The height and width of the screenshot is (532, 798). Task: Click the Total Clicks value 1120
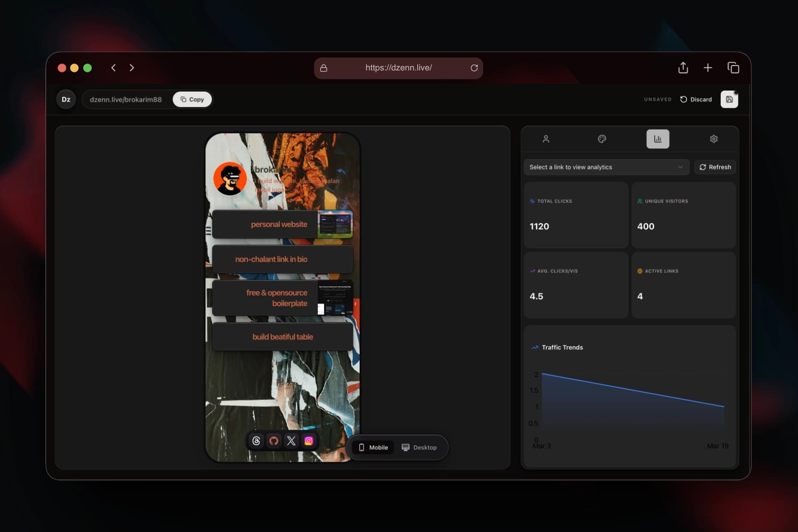539,227
